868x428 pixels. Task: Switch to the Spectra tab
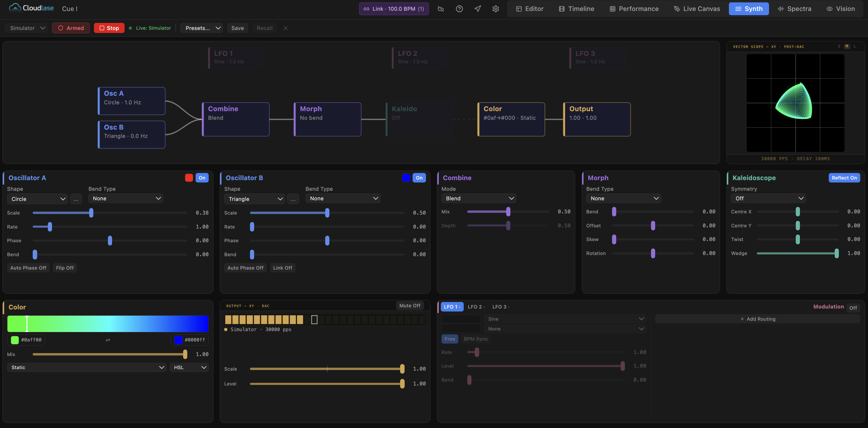(x=794, y=9)
